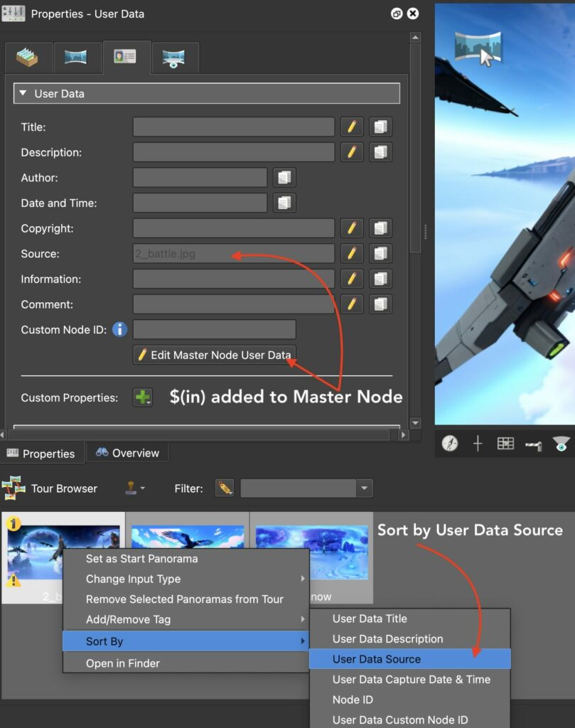Click the leveling tool icon in viewer toolbar
575x728 pixels.
click(533, 446)
